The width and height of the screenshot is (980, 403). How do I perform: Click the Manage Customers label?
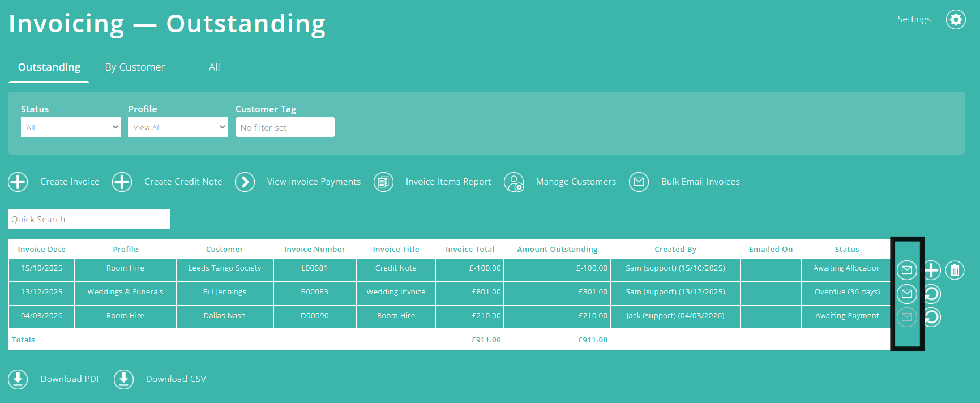coord(576,182)
